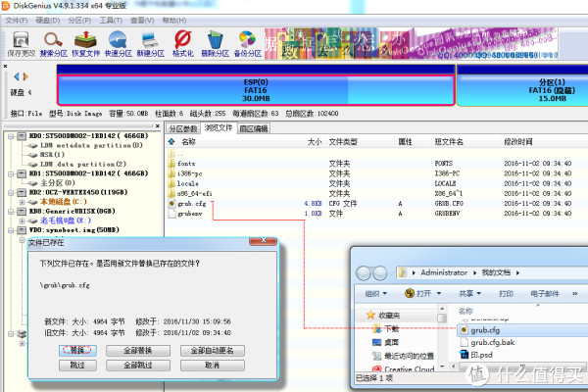Click Auto Rename All (全部自动更名) button
This screenshot has height=392, width=588.
click(x=213, y=351)
